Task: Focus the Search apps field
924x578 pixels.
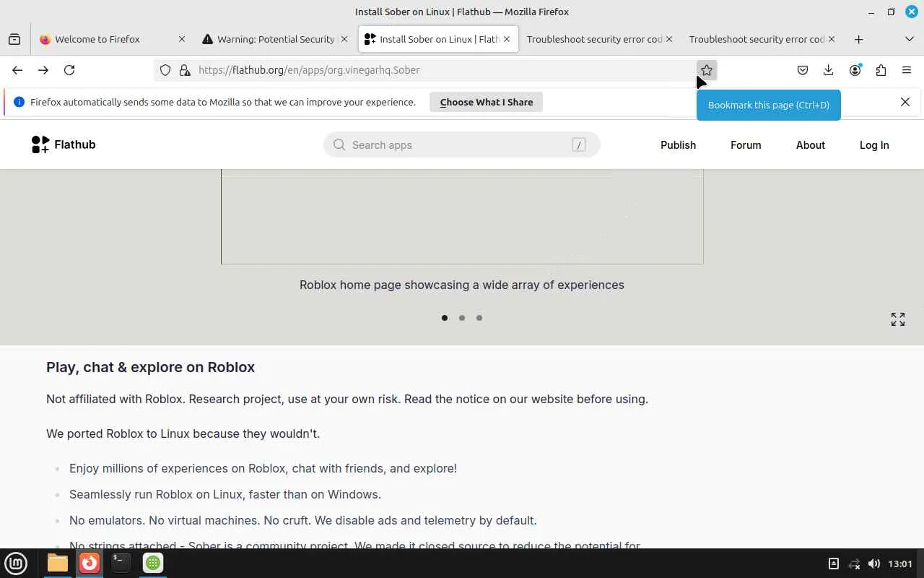Action: tap(462, 144)
